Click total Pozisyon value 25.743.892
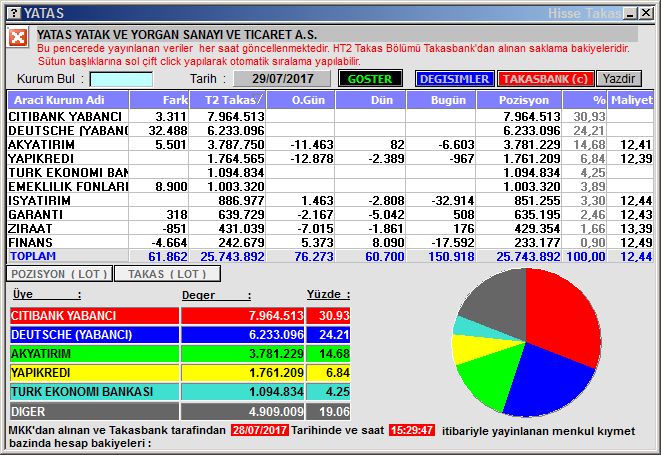The image size is (661, 455). pos(528,256)
